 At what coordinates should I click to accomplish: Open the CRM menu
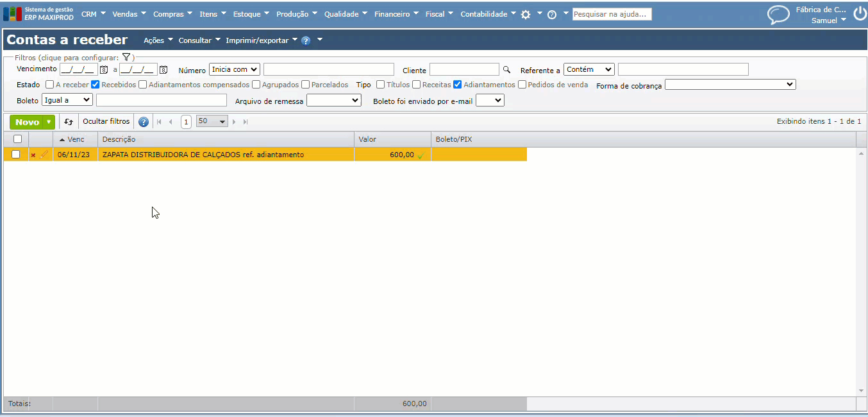[x=94, y=14]
